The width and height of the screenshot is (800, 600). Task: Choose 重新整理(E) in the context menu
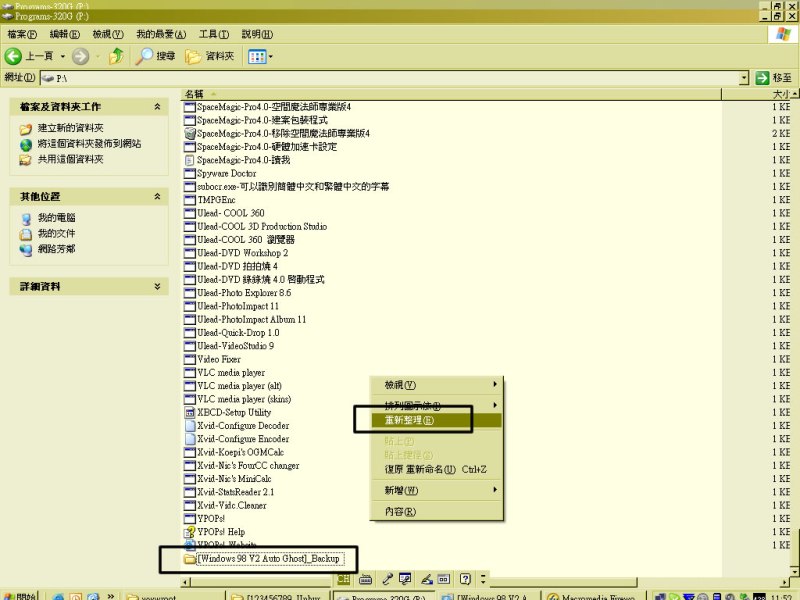point(437,420)
